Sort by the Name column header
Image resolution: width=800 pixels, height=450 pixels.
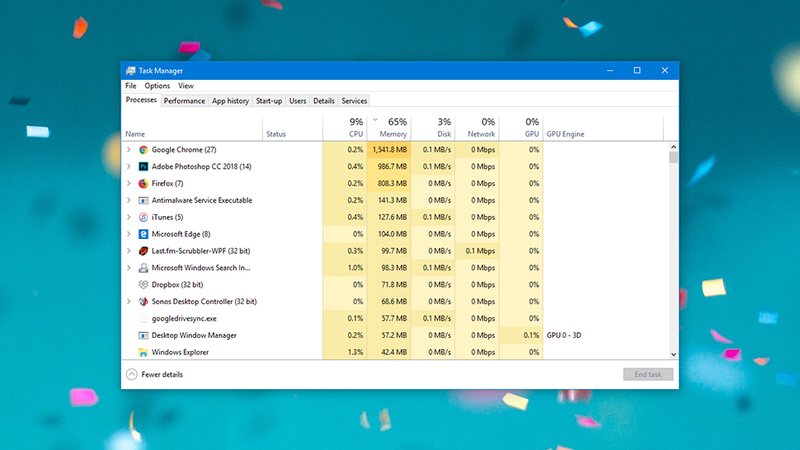[192, 128]
